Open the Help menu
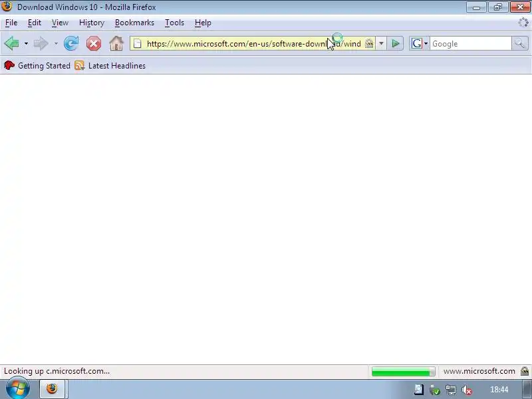The image size is (532, 399). [x=203, y=23]
